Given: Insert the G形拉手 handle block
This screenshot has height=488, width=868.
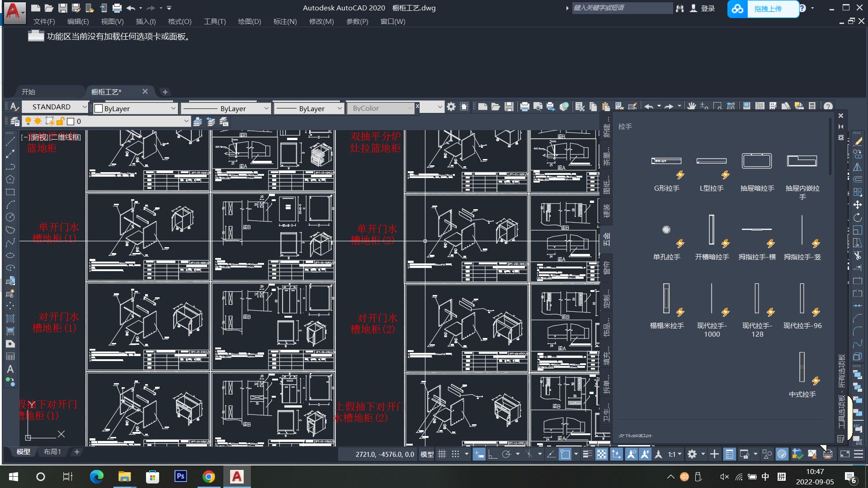Looking at the screenshot, I should [666, 161].
